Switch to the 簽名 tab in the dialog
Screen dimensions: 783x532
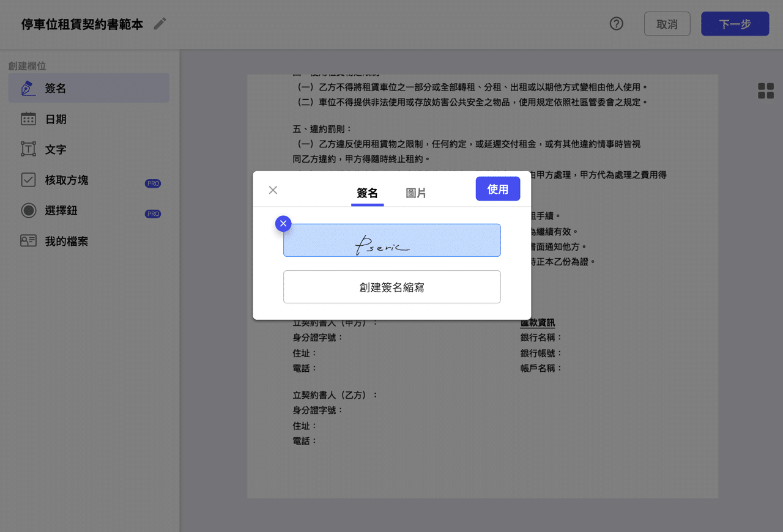[x=367, y=193]
